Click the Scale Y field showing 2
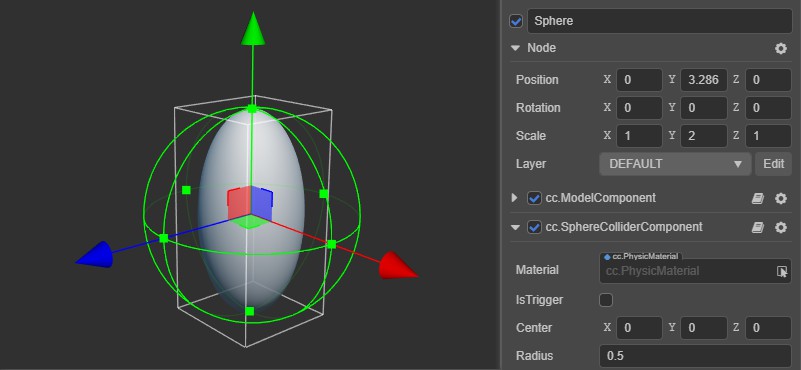 [x=704, y=136]
